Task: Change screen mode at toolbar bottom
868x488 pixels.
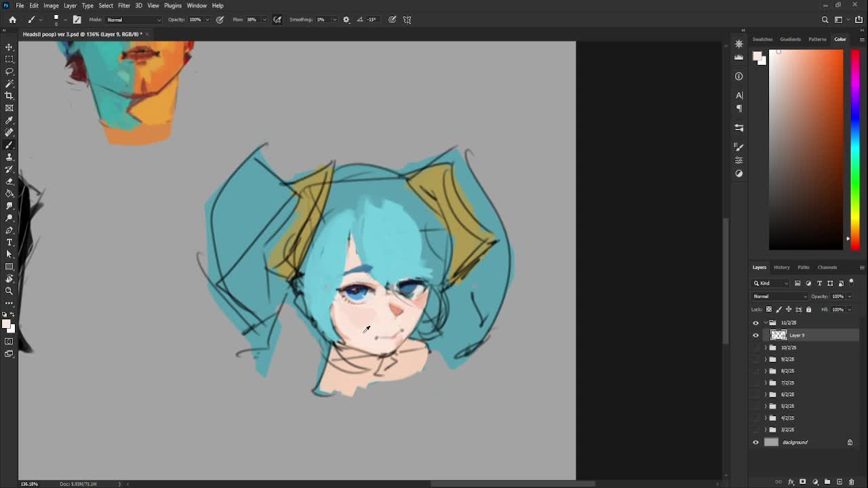Action: pos(9,354)
